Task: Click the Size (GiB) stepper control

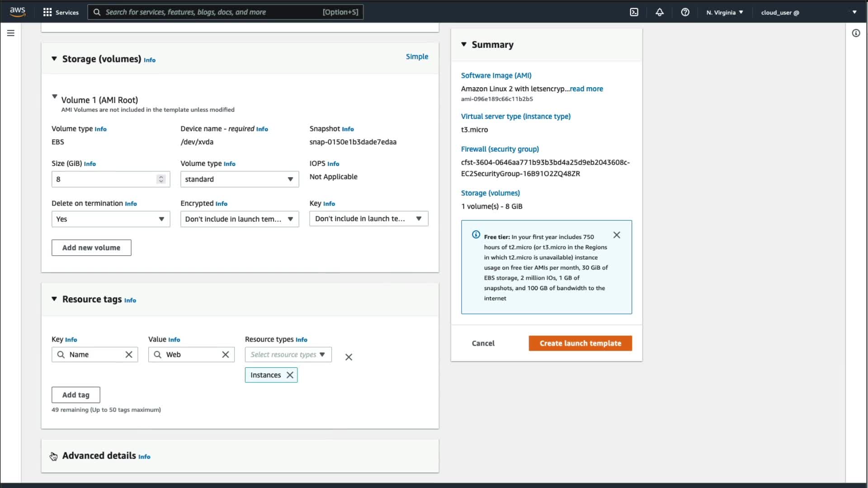Action: [x=161, y=179]
